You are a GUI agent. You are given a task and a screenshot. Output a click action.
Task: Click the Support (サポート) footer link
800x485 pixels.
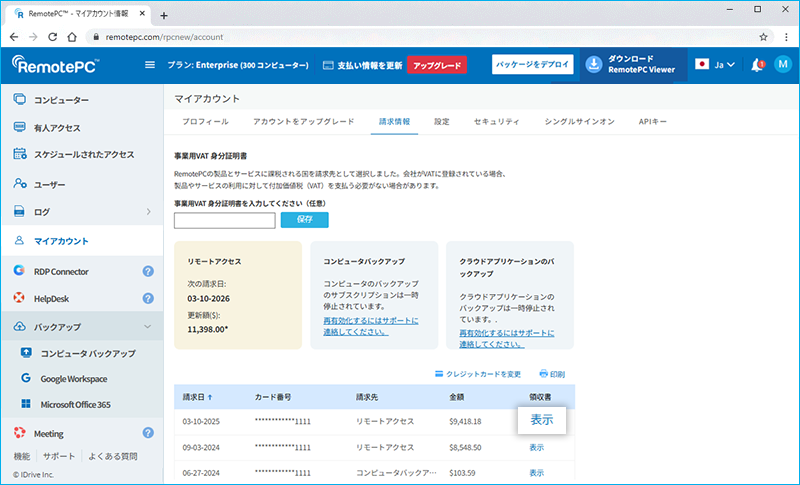click(x=59, y=456)
